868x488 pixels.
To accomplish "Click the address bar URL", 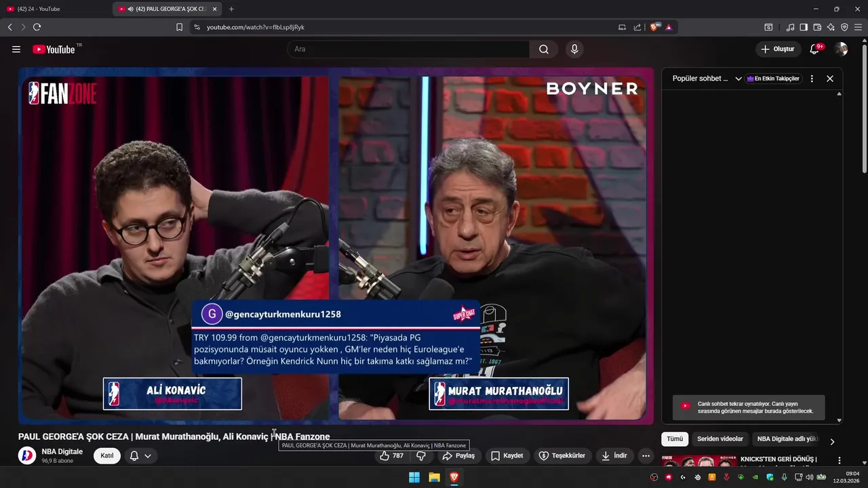I will point(256,27).
